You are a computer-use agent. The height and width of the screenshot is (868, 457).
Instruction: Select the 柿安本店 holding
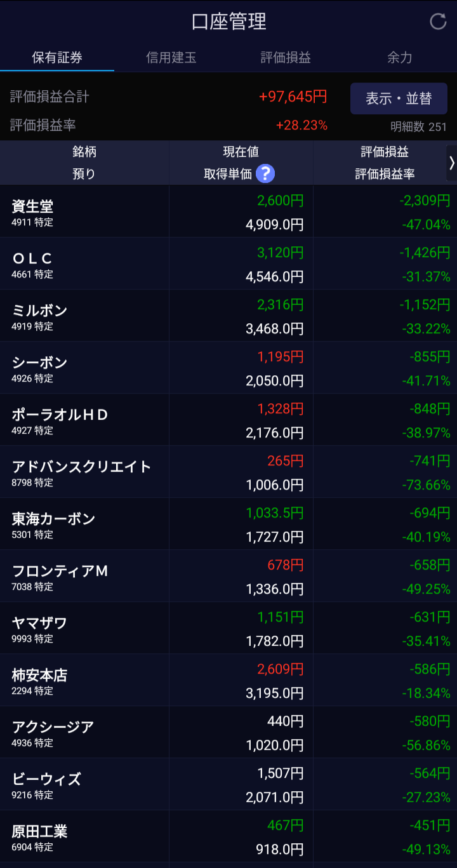point(228,680)
